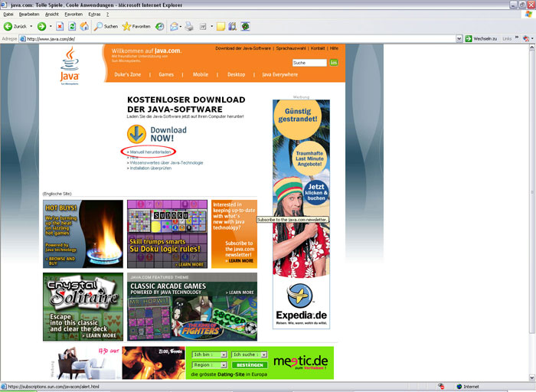Viewport: 536px width, 392px height.
Task: Click the yellow note toolbar icon
Action: pos(221,26)
